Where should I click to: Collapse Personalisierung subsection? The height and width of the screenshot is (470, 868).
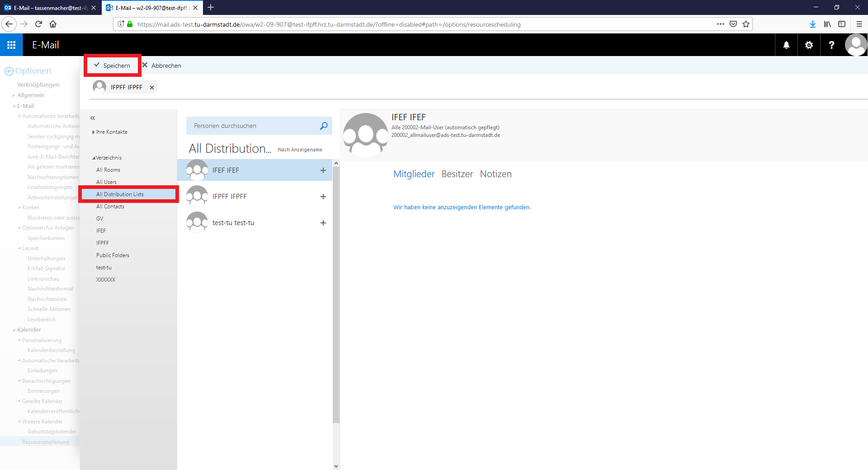tap(19, 340)
